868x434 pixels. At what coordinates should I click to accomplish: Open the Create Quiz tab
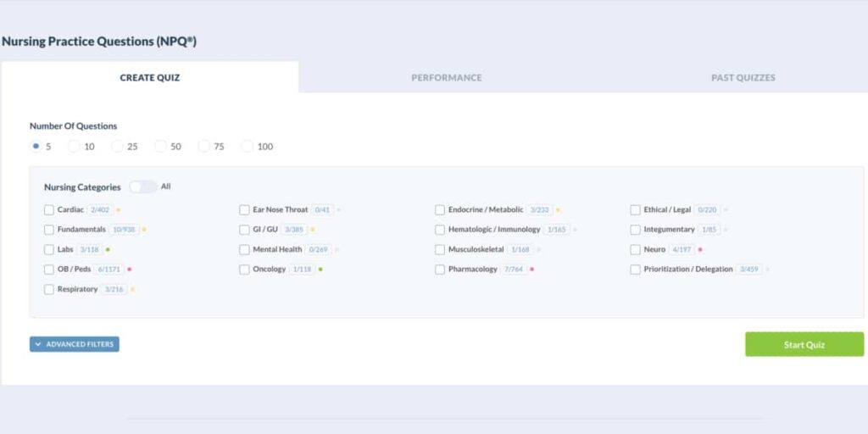pos(150,78)
